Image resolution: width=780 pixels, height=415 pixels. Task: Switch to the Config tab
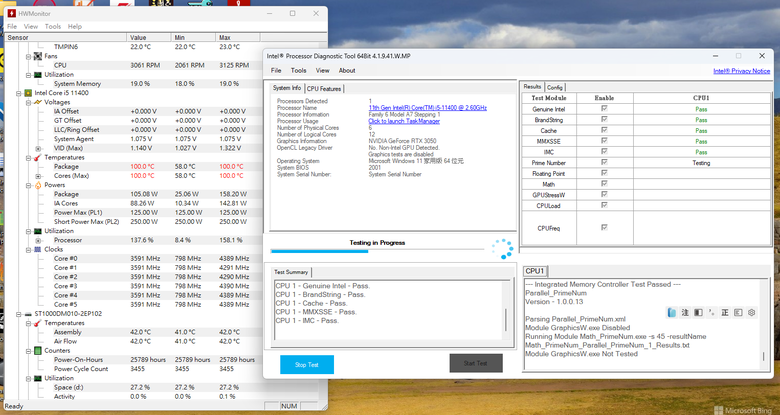[555, 87]
